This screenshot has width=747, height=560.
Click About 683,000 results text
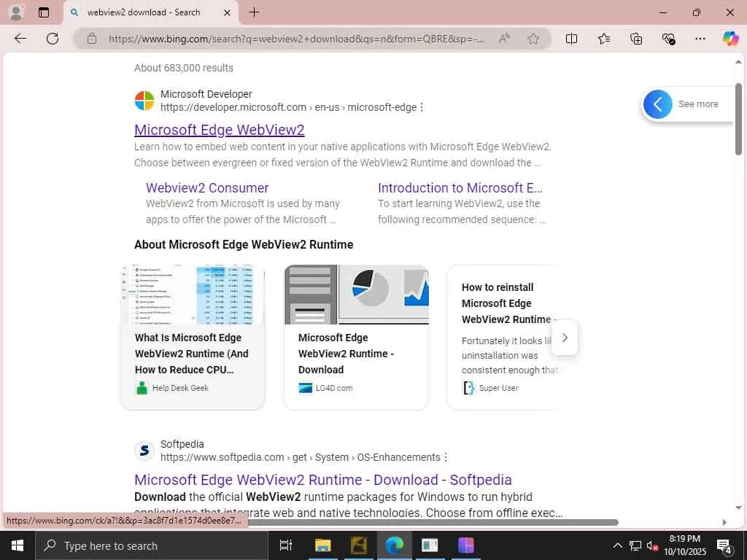(x=184, y=68)
